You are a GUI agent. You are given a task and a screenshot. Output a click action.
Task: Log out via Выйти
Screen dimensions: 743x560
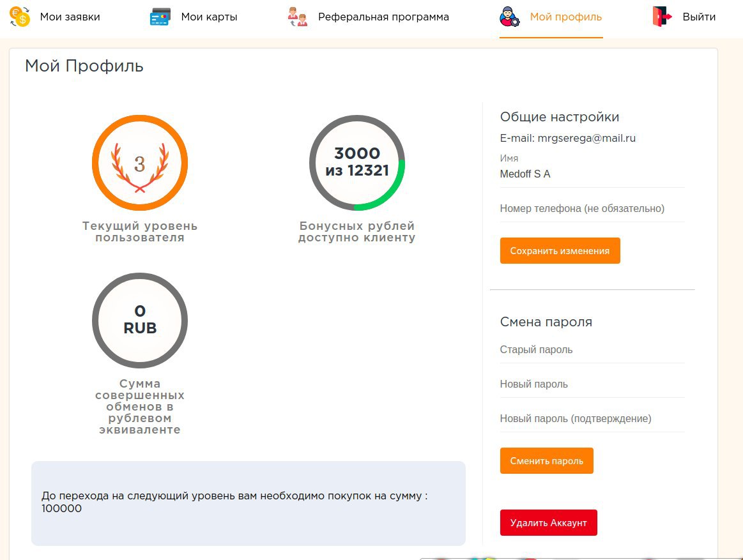tap(699, 17)
